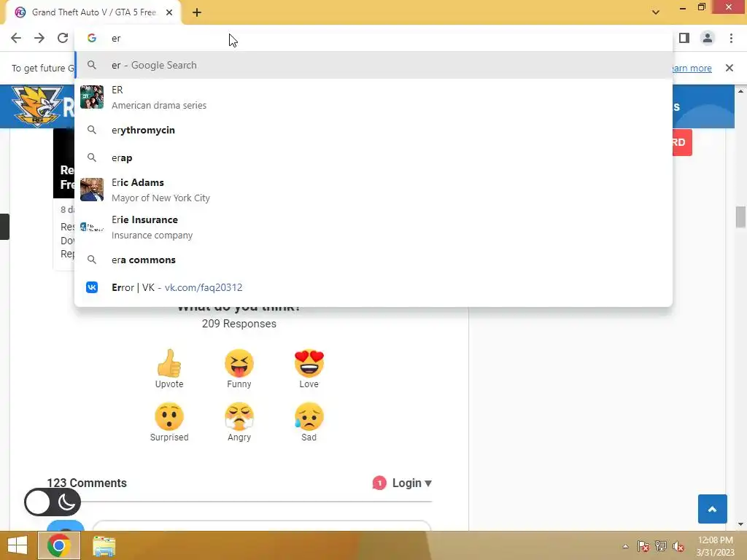Click the dark tab on the left page edge
Image resolution: width=747 pixels, height=560 pixels.
pos(4,227)
